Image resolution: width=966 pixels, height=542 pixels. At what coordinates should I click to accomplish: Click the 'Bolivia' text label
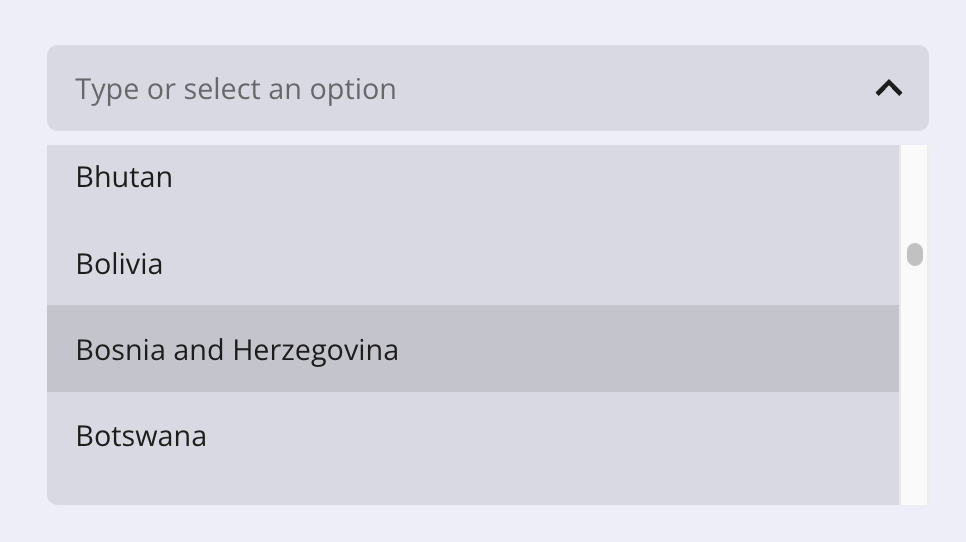119,264
